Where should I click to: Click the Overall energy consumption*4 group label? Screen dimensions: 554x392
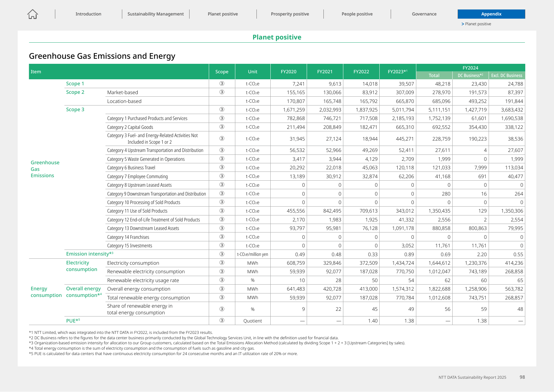[x=84, y=292]
